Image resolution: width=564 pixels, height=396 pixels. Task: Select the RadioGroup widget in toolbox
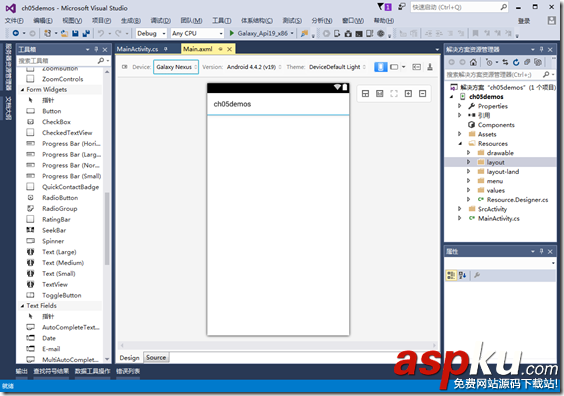(x=60, y=209)
